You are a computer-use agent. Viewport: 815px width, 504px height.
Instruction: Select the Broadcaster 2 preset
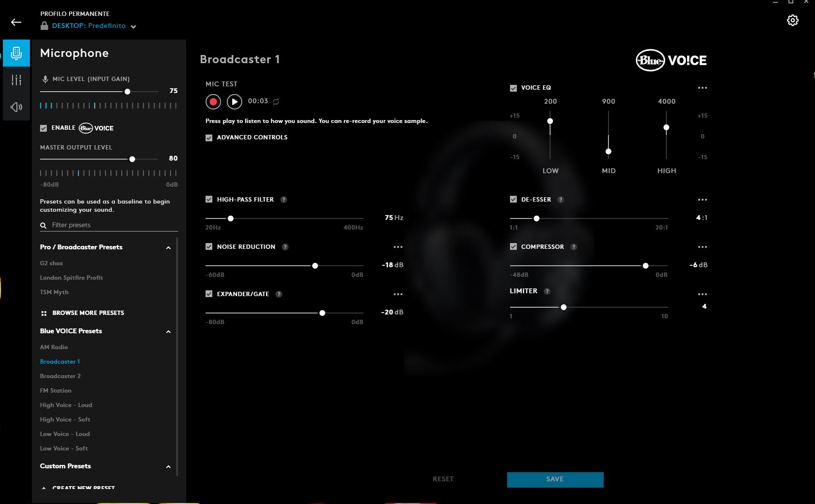click(60, 376)
